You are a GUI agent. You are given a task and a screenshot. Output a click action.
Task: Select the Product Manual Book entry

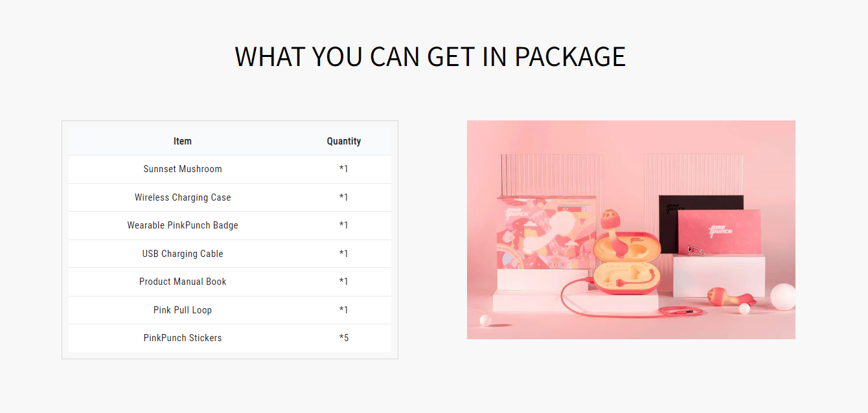tap(183, 282)
